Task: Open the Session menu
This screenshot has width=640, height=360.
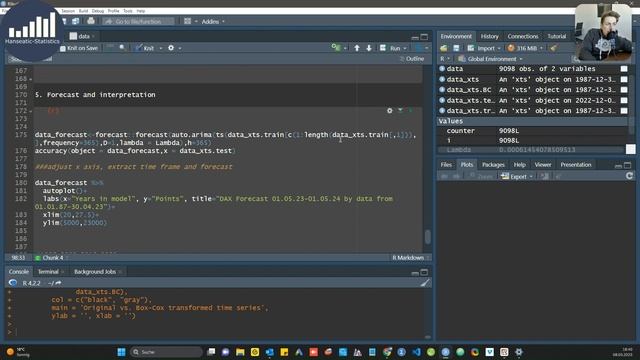Action: point(68,11)
